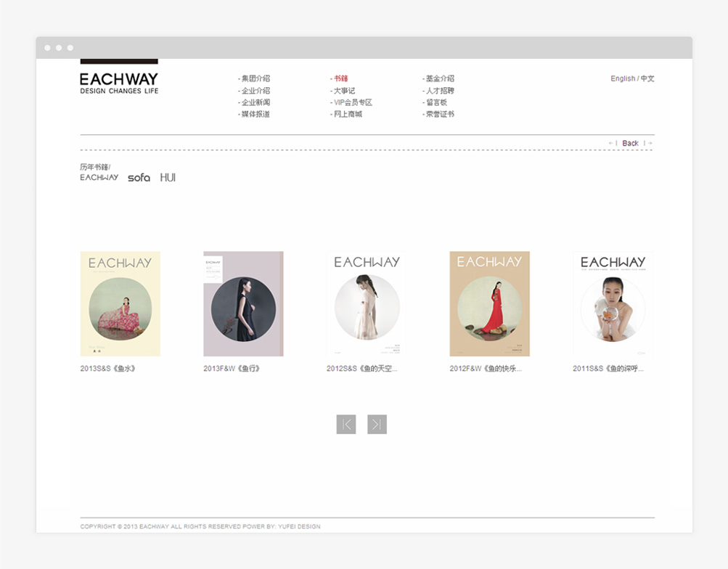Open the 集团介绍 menu item
This screenshot has height=569, width=728.
click(255, 78)
